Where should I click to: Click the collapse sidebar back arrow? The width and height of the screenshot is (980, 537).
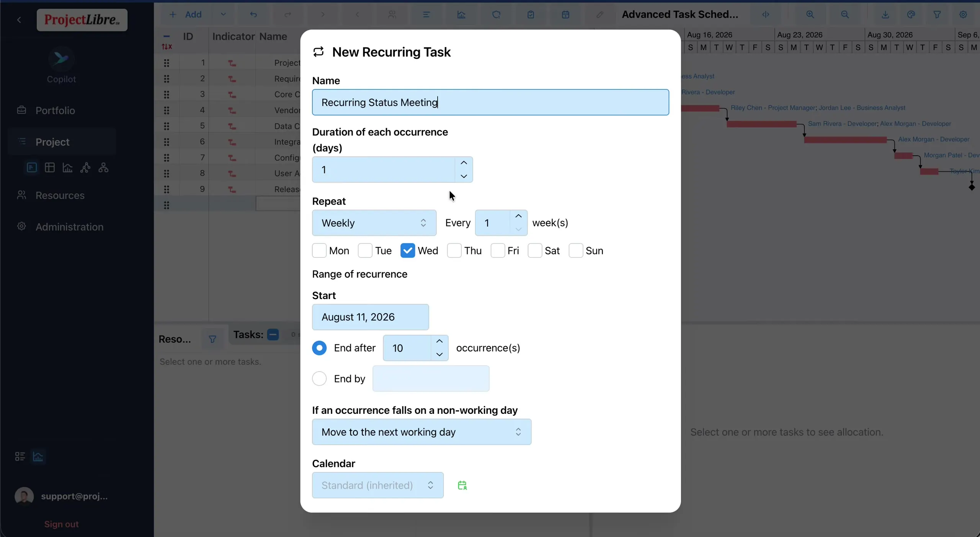(x=19, y=20)
